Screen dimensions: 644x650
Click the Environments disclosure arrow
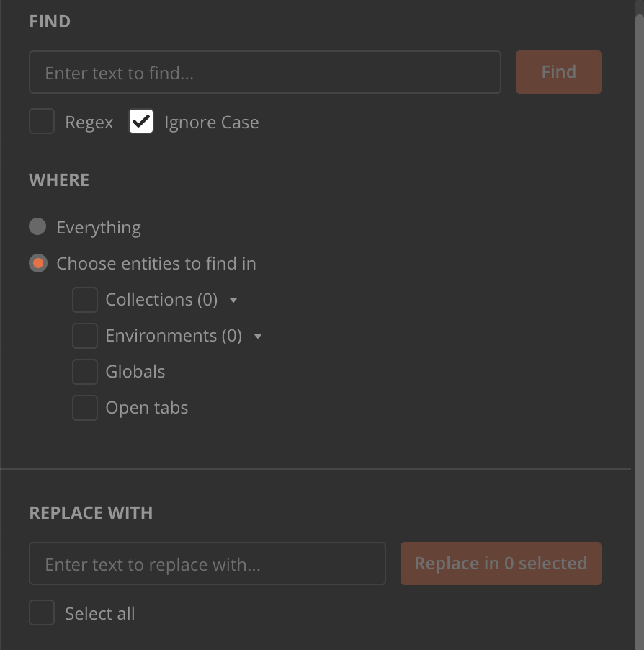258,335
